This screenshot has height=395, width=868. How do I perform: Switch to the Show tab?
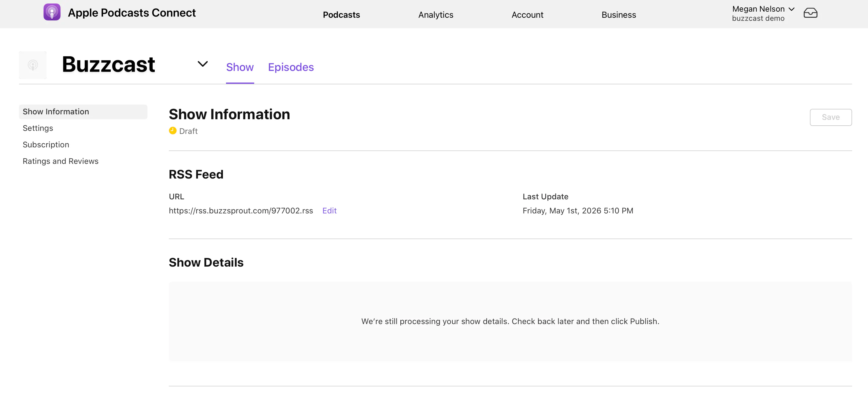click(x=239, y=67)
